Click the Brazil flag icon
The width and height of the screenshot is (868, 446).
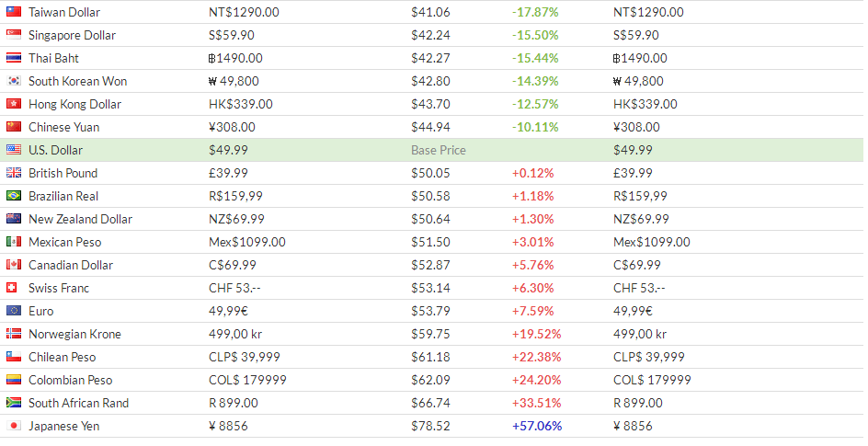coord(14,196)
